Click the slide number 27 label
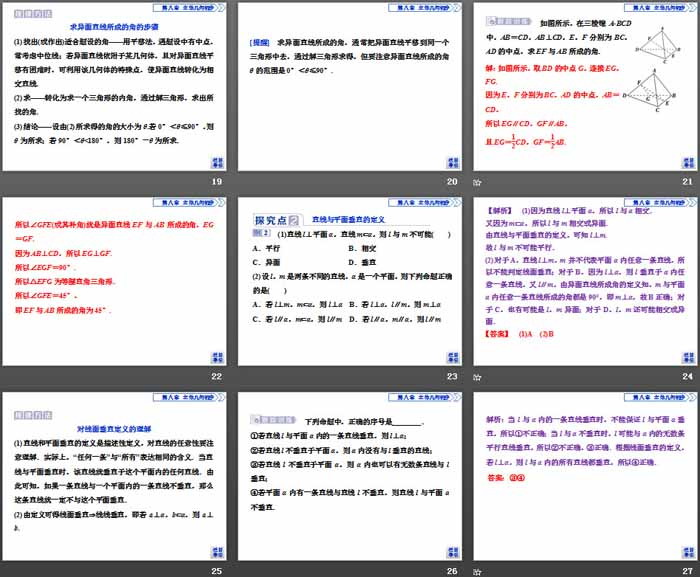 tap(686, 570)
